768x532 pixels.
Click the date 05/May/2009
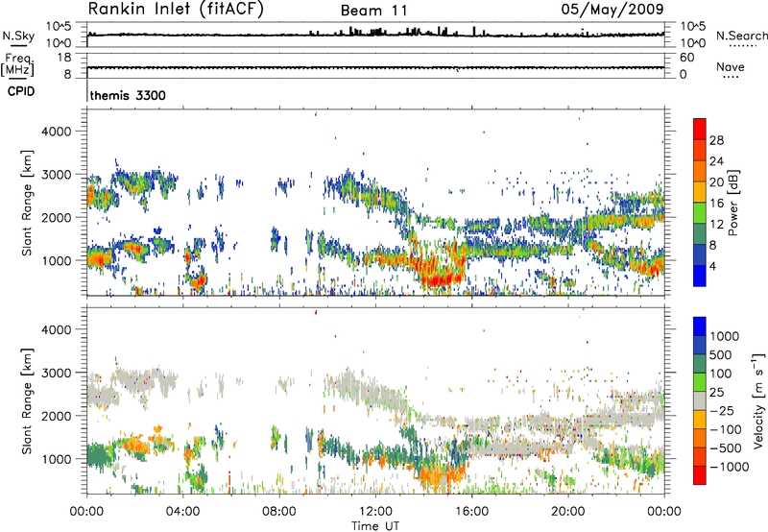click(612, 9)
